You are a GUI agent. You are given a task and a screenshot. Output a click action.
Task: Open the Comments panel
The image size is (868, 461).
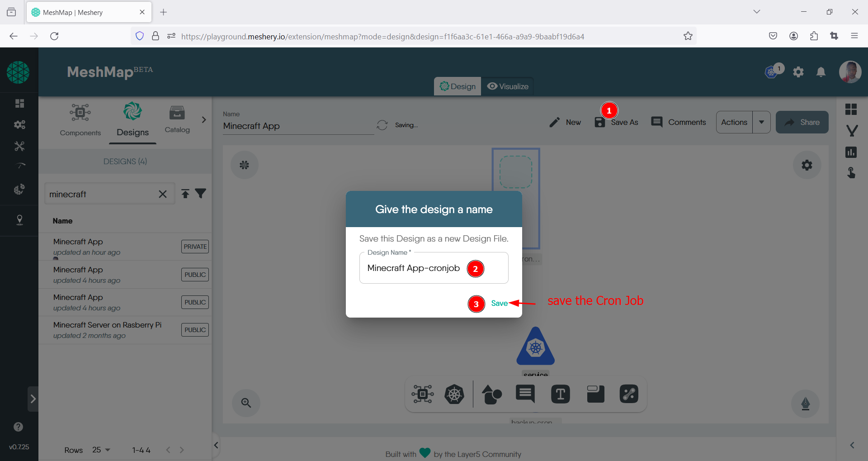(x=679, y=122)
